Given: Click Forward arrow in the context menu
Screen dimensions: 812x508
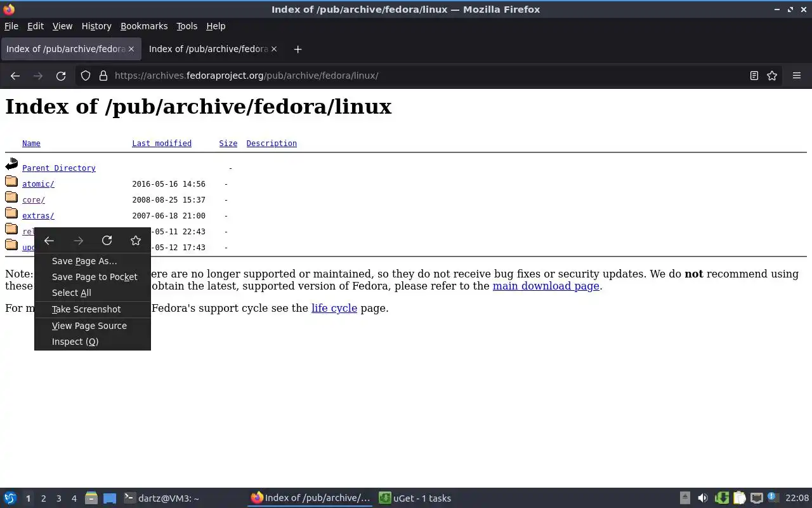Looking at the screenshot, I should [x=78, y=241].
